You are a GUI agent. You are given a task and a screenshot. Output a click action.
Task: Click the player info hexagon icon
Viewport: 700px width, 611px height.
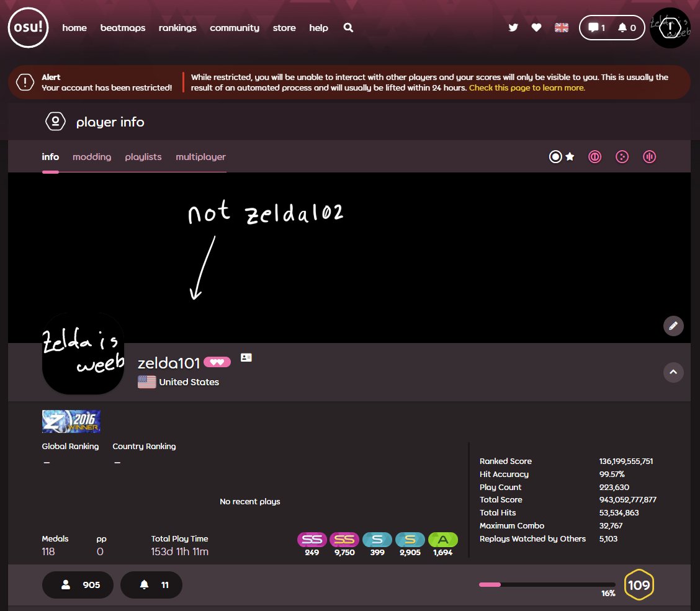pos(55,122)
